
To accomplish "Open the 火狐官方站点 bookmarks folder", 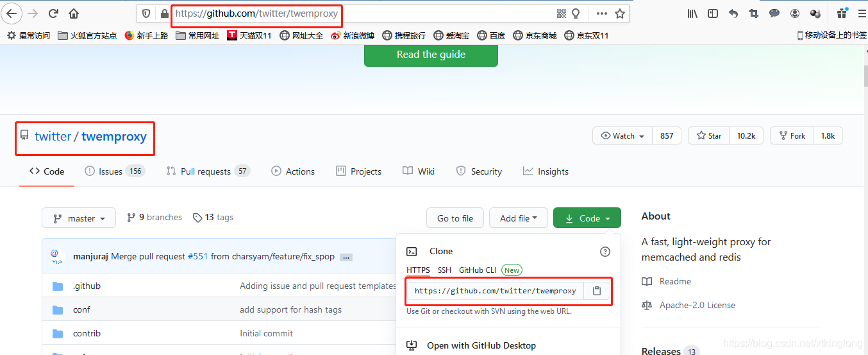I will pos(87,35).
